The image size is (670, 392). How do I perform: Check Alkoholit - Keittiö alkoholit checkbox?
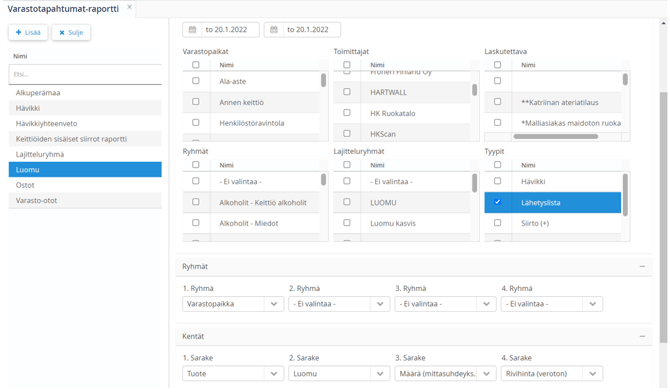(x=196, y=202)
